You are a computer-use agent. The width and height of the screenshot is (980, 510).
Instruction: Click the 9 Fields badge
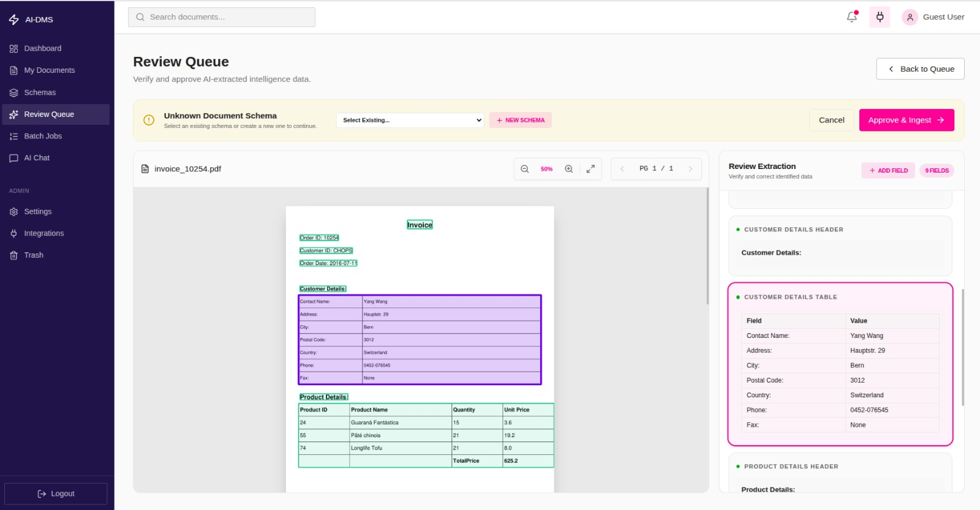[x=937, y=171]
